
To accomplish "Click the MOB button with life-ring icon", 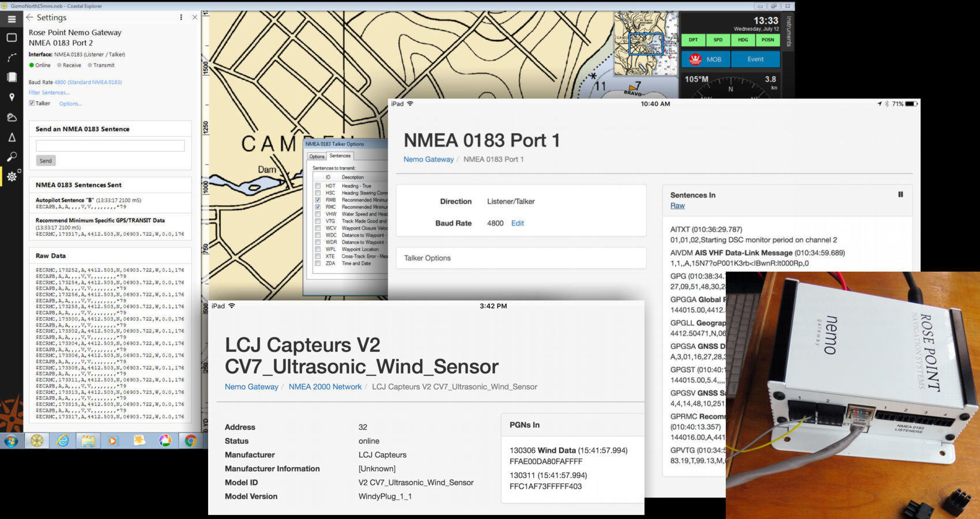I will coord(706,59).
